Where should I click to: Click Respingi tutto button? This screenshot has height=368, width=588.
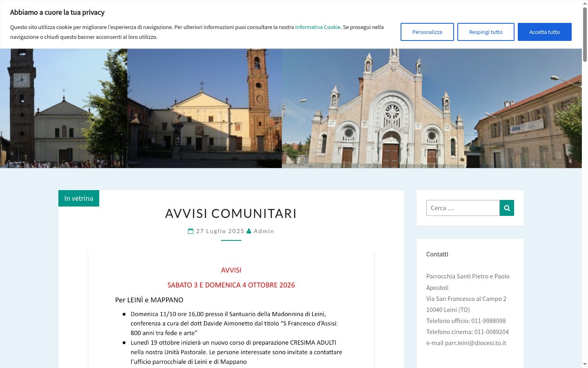point(486,32)
